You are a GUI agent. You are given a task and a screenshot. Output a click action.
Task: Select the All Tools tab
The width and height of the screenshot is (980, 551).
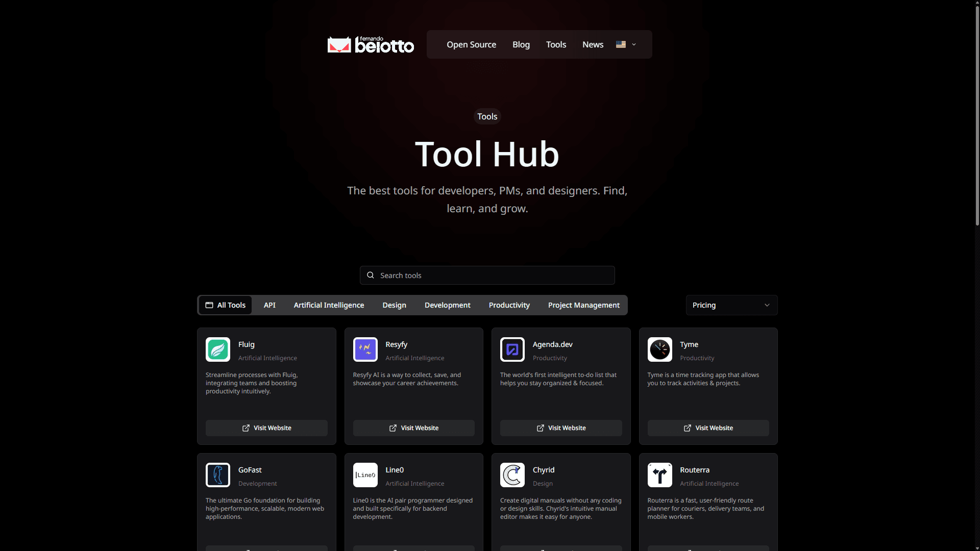pyautogui.click(x=225, y=305)
